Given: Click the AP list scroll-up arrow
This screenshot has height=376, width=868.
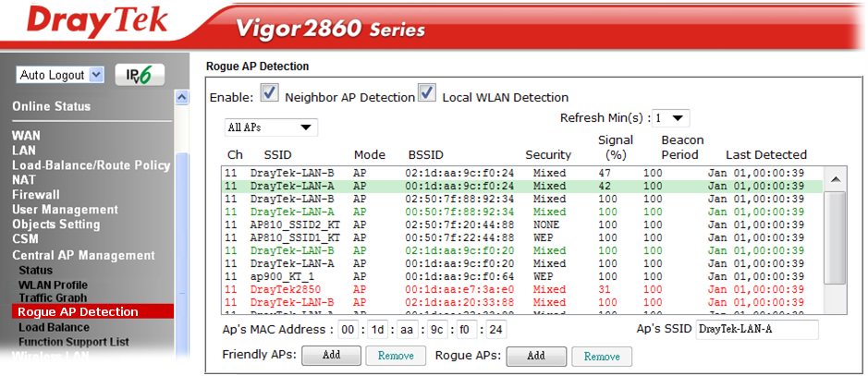Looking at the screenshot, I should [836, 180].
